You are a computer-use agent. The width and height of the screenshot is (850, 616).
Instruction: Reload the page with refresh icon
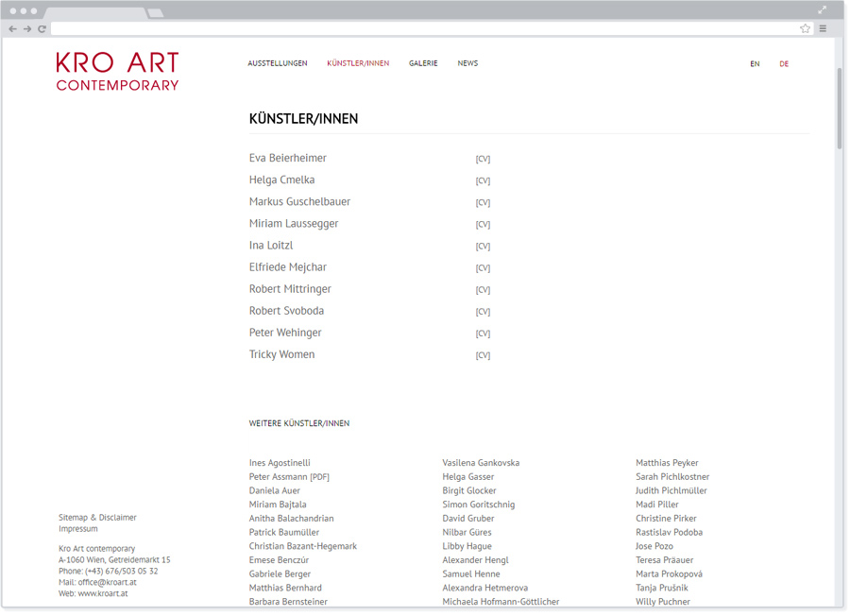point(42,29)
